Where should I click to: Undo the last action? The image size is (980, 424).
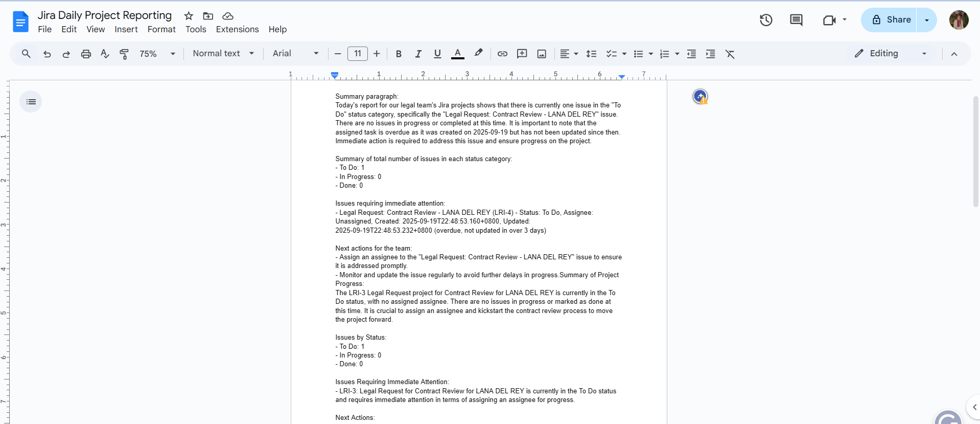tap(47, 54)
